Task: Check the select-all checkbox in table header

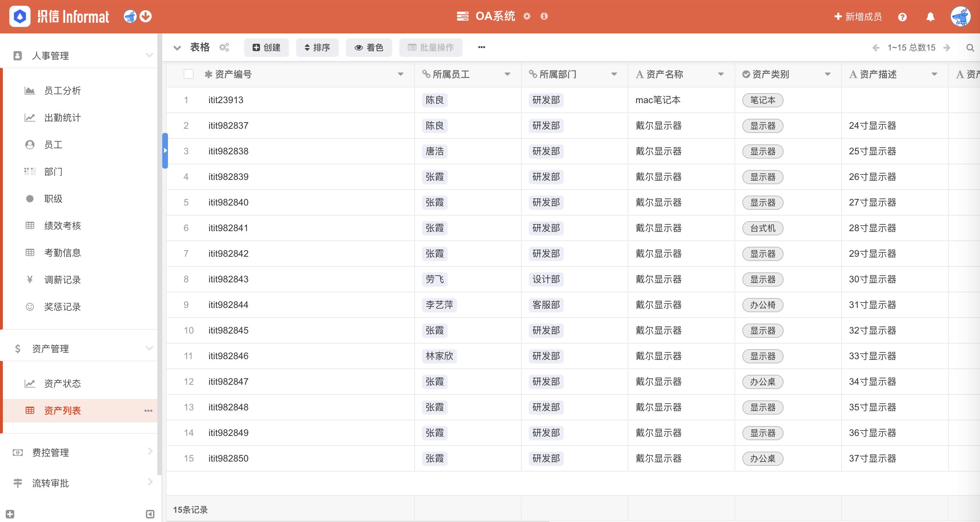Action: 189,75
